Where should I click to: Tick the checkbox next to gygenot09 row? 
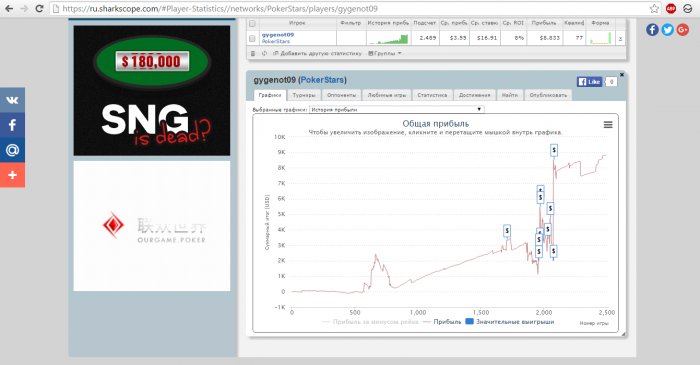(252, 38)
